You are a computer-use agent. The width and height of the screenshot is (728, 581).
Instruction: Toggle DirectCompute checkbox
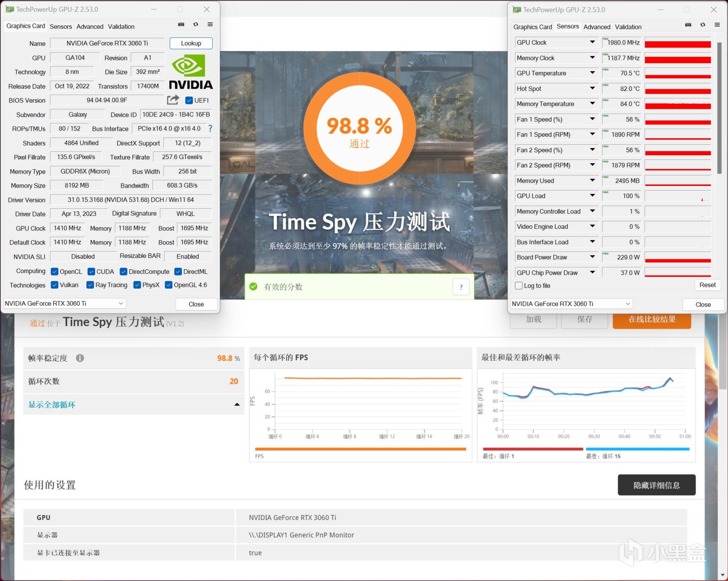[123, 271]
